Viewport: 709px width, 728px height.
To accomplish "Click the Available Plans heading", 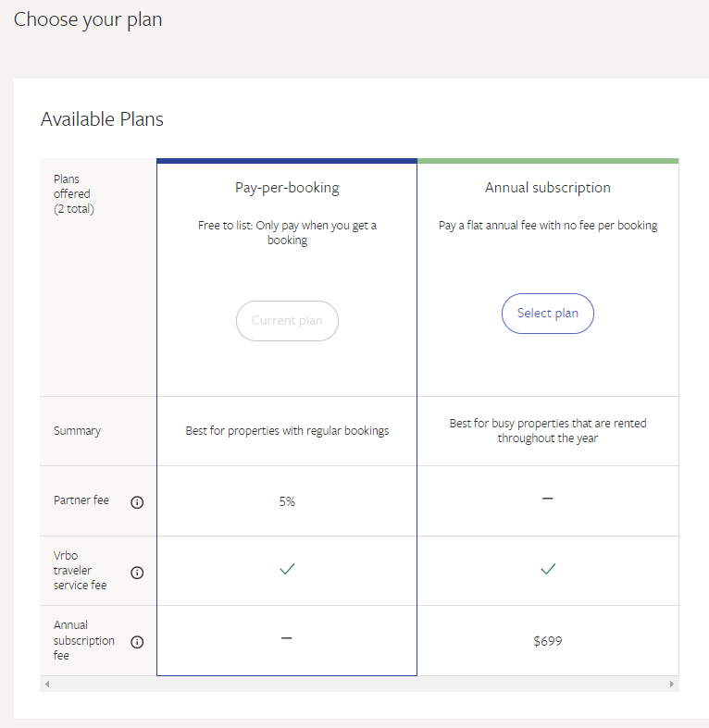I will [102, 119].
